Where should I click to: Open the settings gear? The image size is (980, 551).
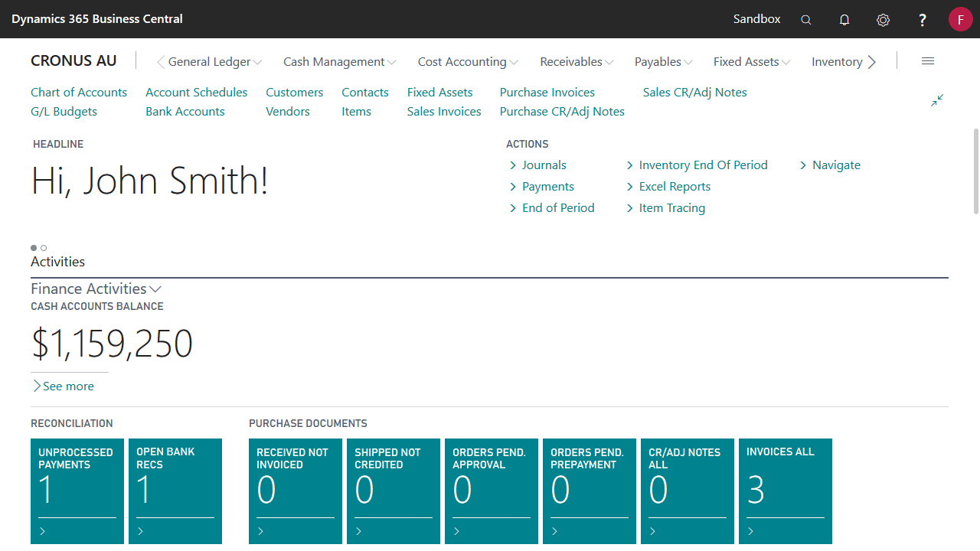pos(883,20)
